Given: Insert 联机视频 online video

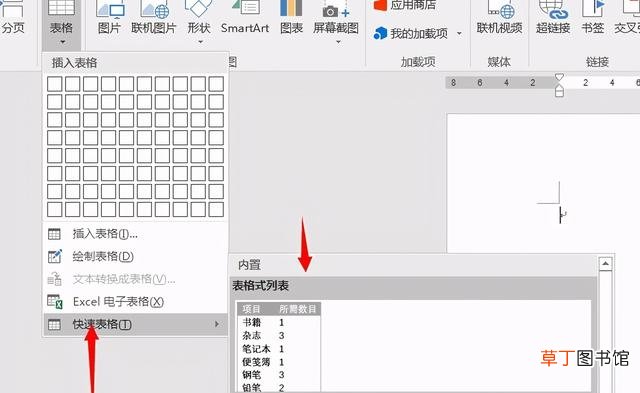Looking at the screenshot, I should tap(500, 18).
